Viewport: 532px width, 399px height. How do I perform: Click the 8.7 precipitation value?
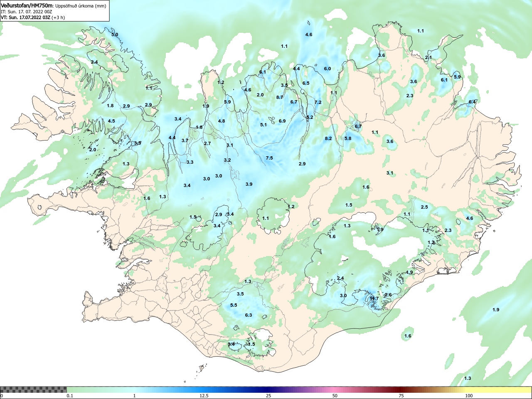click(280, 97)
